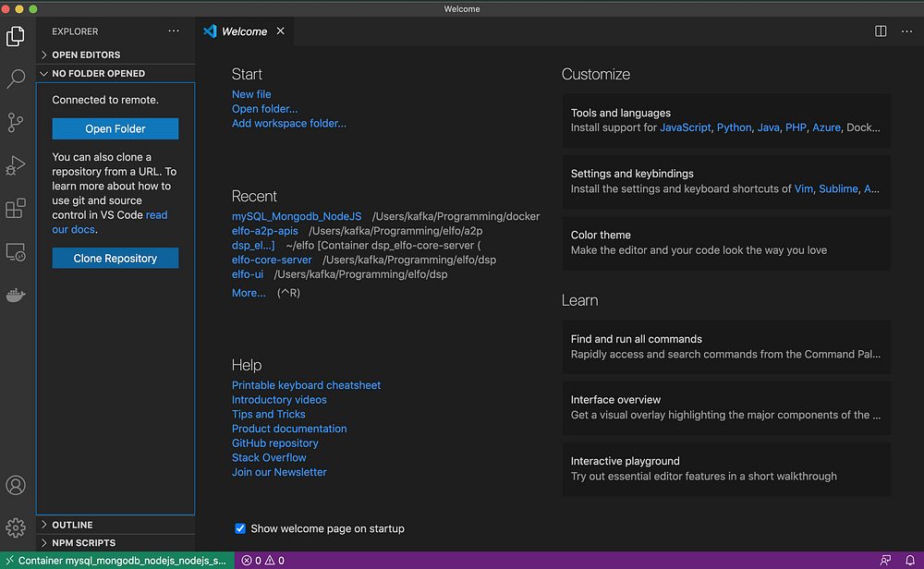This screenshot has height=569, width=924.
Task: Click Join our Newsletter link
Action: [x=279, y=472]
